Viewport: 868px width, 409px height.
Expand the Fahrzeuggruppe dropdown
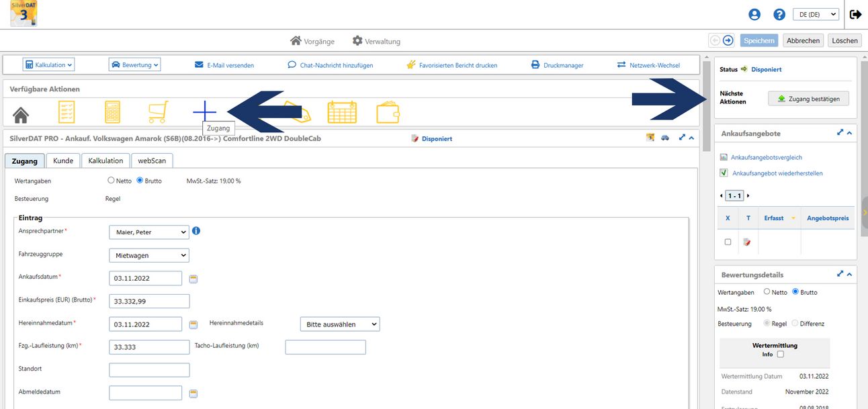[148, 255]
